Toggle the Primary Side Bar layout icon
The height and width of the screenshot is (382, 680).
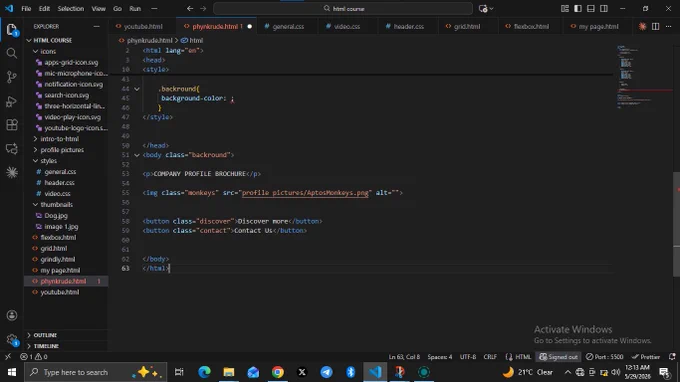[x=578, y=9]
